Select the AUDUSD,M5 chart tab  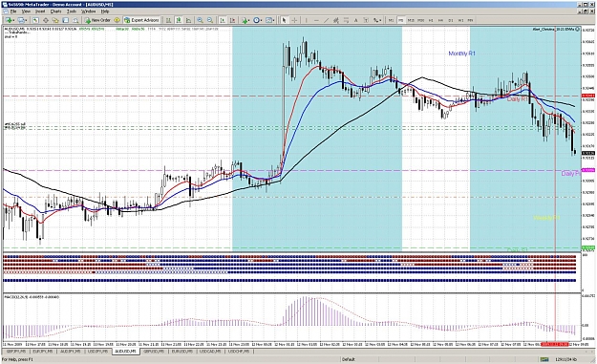(126, 352)
